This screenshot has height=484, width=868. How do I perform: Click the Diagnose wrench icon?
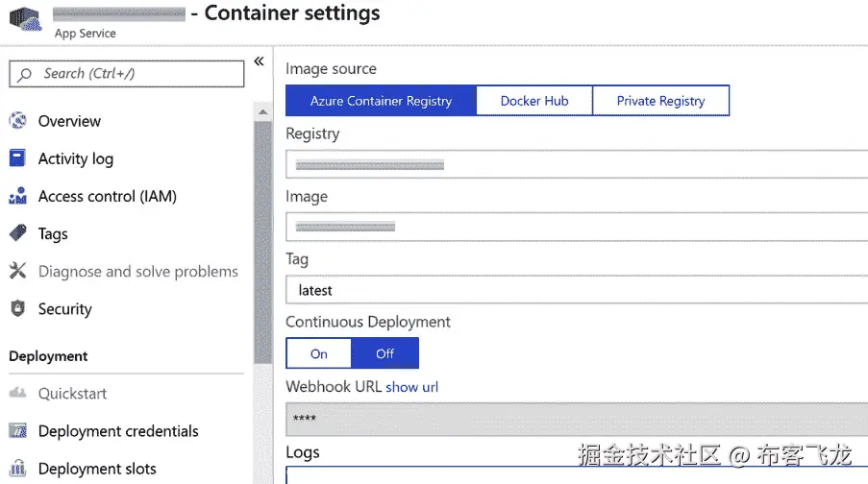17,271
